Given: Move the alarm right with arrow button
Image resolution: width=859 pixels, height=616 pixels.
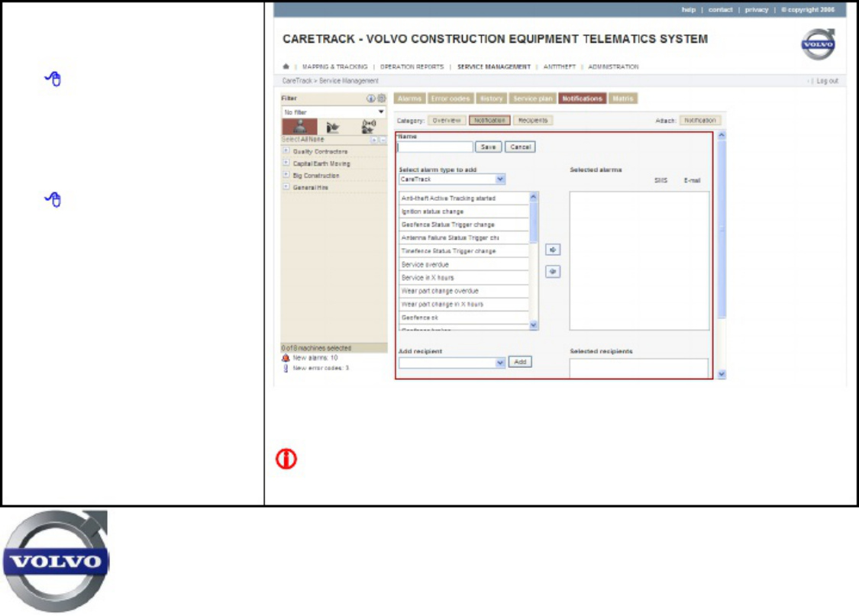Looking at the screenshot, I should point(553,250).
